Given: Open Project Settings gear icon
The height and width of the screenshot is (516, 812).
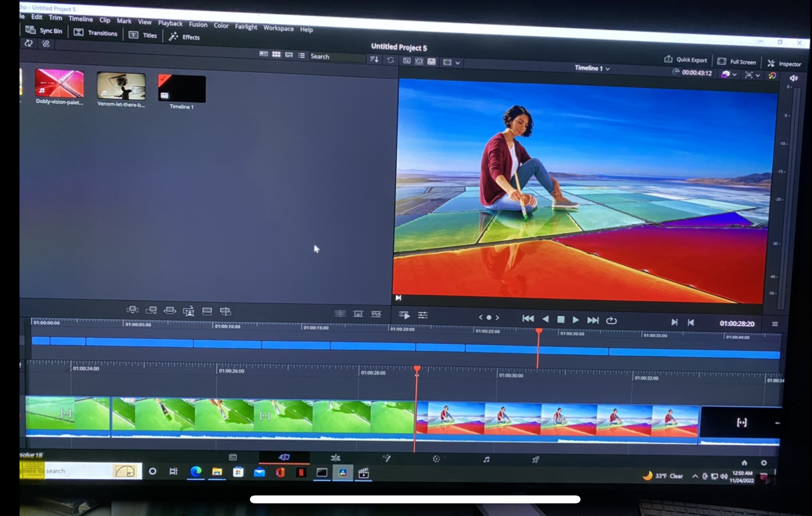Looking at the screenshot, I should pyautogui.click(x=764, y=463).
